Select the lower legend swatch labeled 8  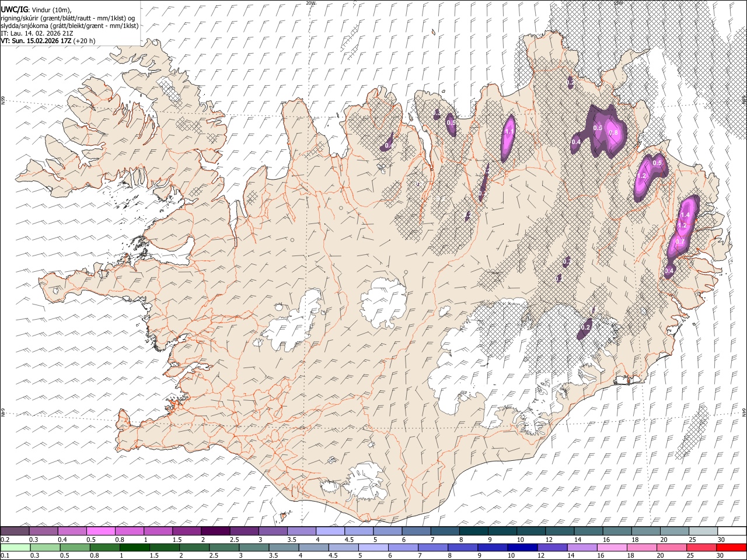462,547
